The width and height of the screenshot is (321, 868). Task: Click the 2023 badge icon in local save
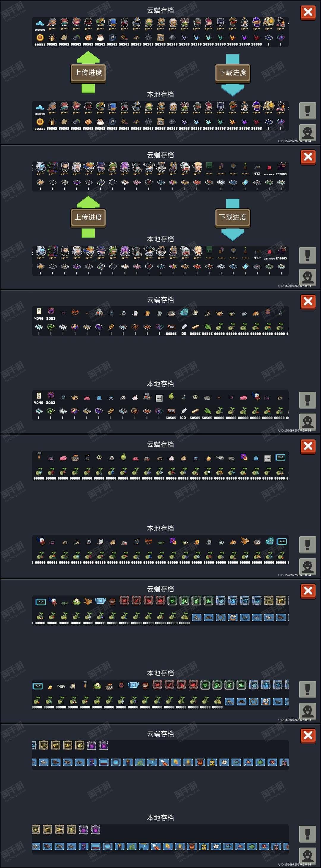point(51,396)
